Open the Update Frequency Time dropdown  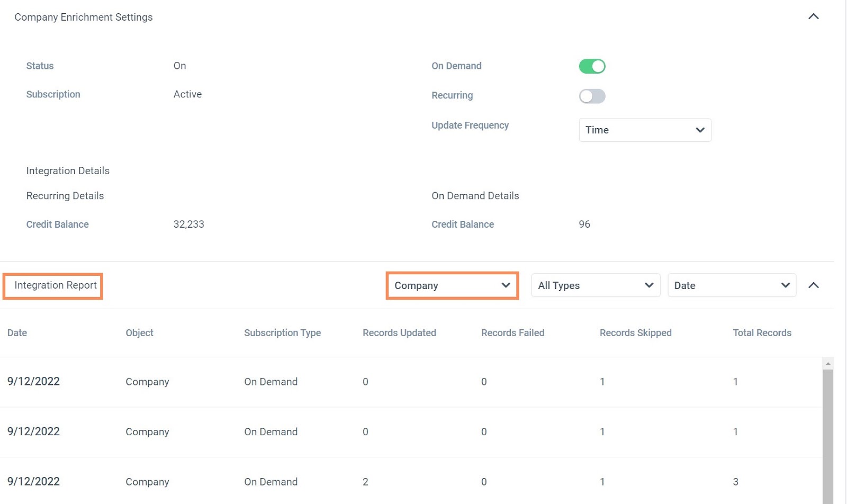(645, 130)
